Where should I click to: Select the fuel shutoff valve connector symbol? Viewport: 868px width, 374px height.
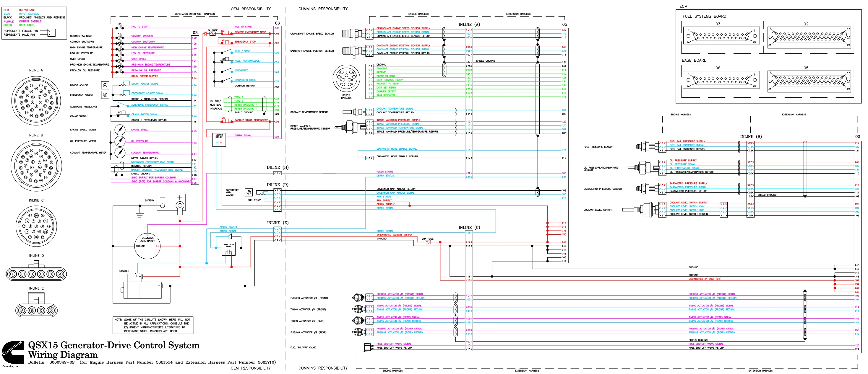[368, 347]
